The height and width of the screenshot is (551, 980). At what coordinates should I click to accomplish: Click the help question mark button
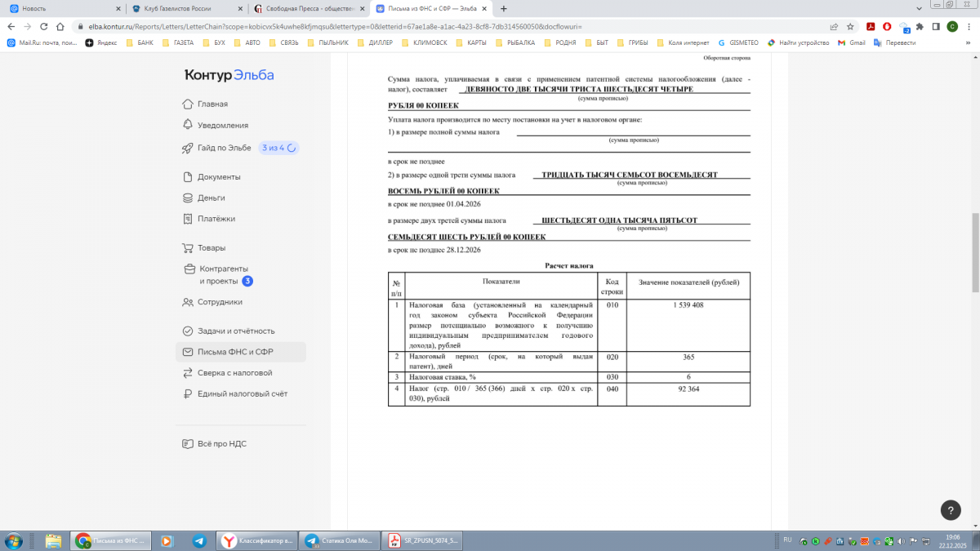(x=951, y=510)
